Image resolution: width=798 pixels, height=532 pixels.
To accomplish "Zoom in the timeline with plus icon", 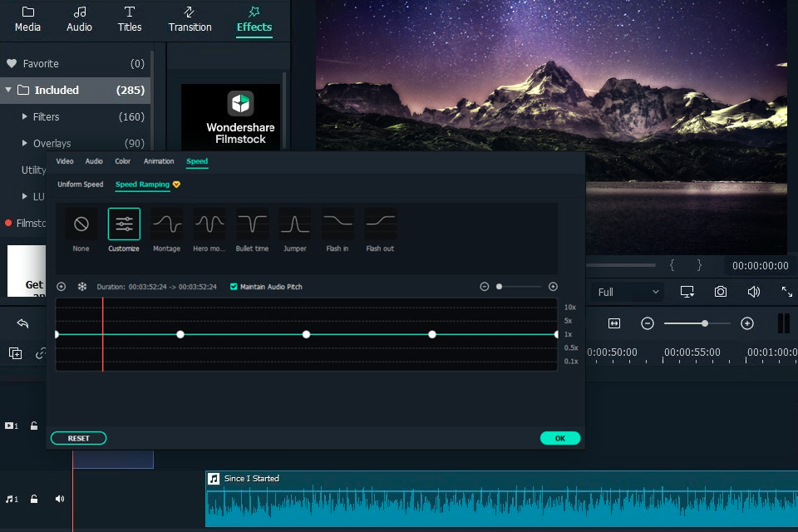I will (x=747, y=323).
